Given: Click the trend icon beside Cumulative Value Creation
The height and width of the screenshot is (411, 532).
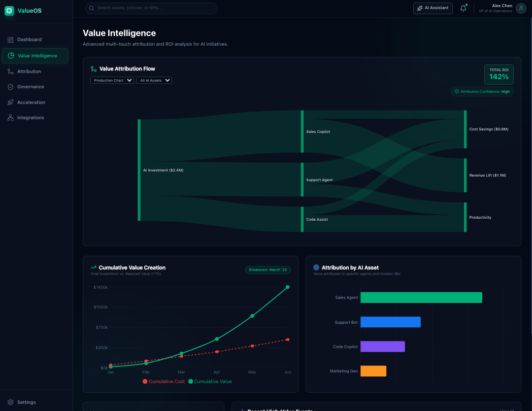Looking at the screenshot, I should 93,267.
